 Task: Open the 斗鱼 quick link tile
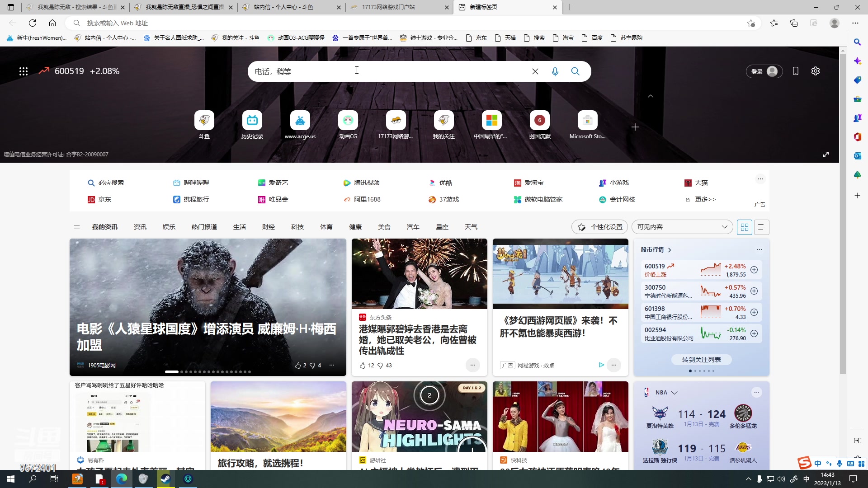[204, 125]
